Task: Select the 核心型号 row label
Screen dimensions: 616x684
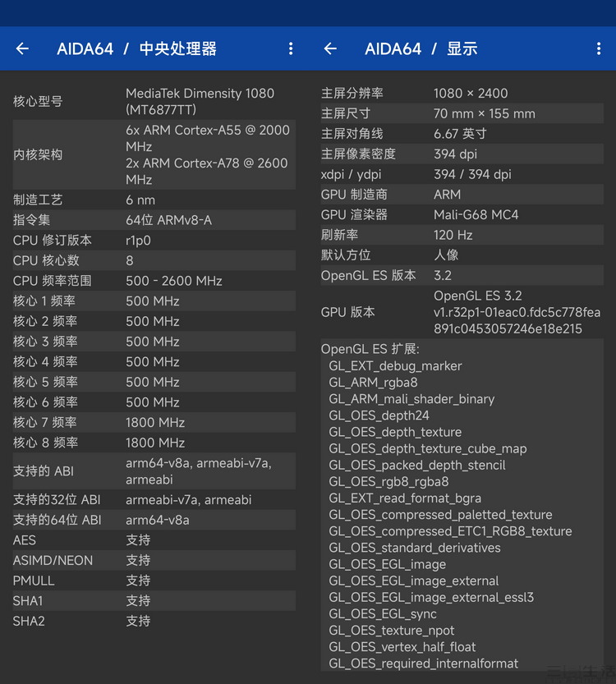Action: coord(38,101)
